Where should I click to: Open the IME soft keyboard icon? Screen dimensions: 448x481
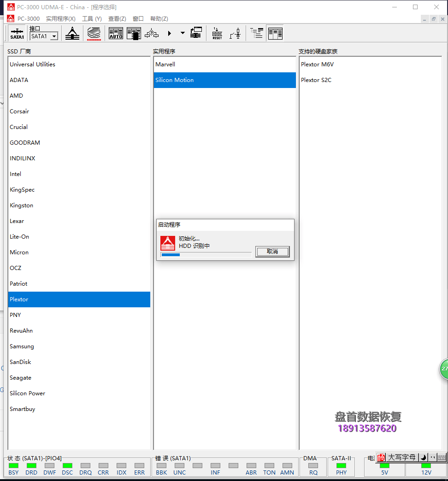click(442, 458)
